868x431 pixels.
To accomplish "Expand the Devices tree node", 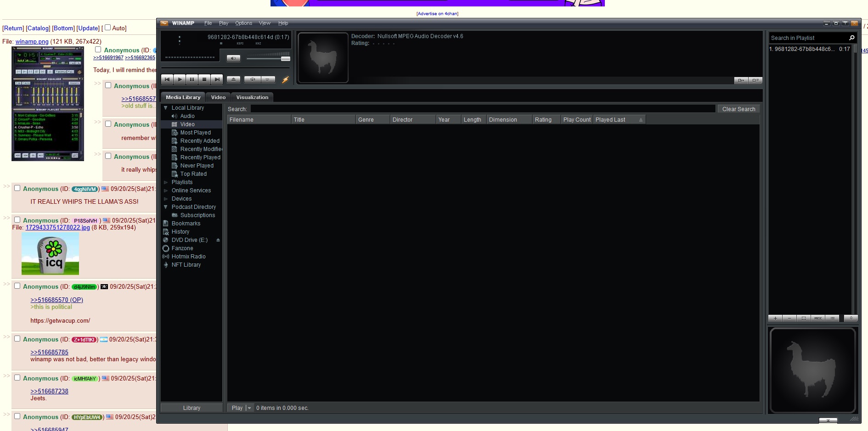I will point(166,199).
